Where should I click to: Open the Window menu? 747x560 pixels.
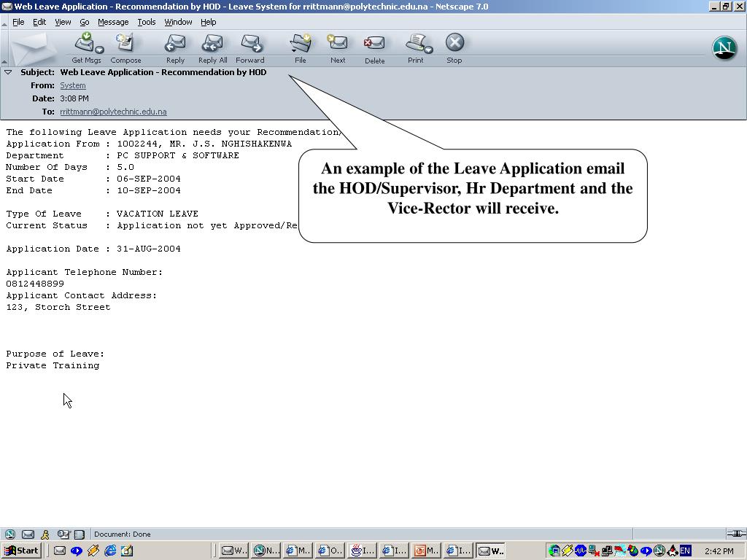(x=178, y=22)
